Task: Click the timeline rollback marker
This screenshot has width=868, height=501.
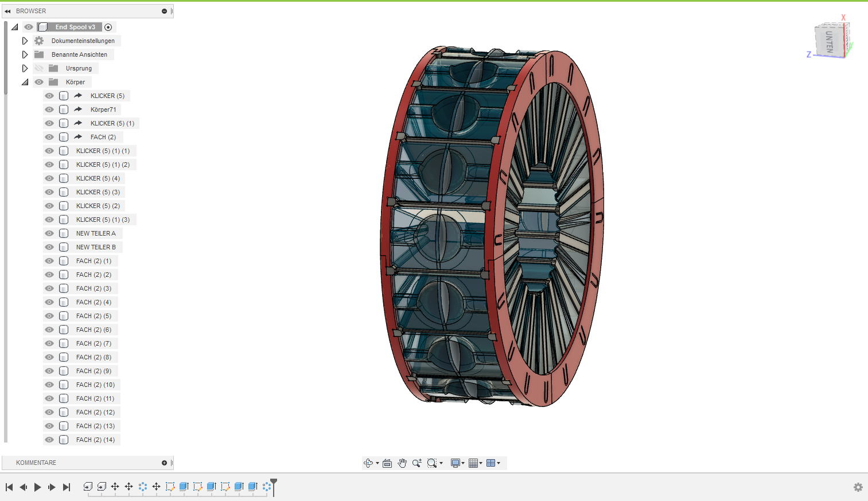Action: [x=274, y=487]
